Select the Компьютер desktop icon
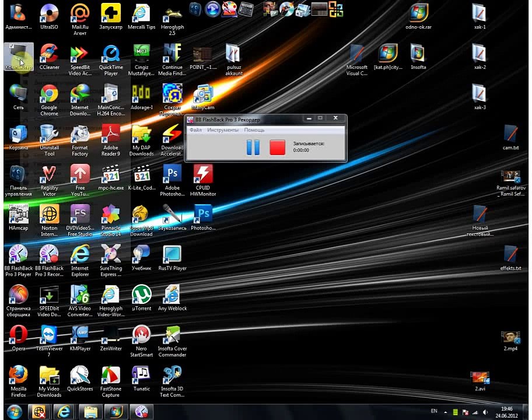The image size is (532, 420). pyautogui.click(x=19, y=57)
